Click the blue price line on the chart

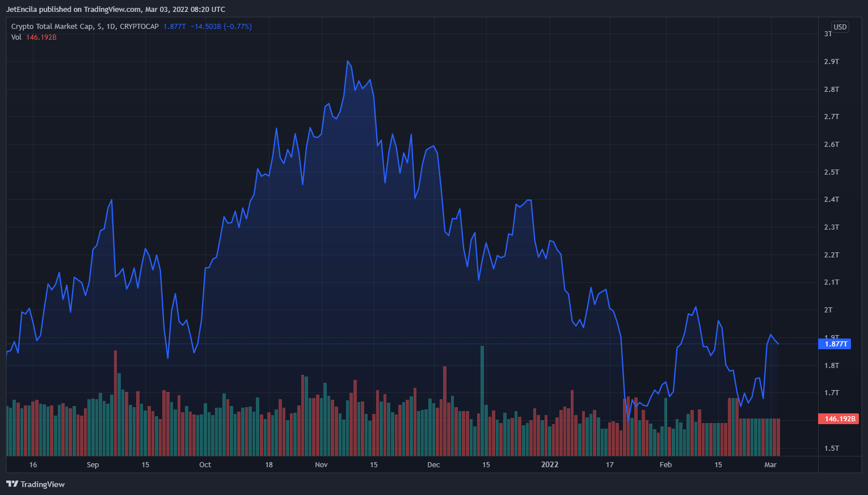(348, 61)
